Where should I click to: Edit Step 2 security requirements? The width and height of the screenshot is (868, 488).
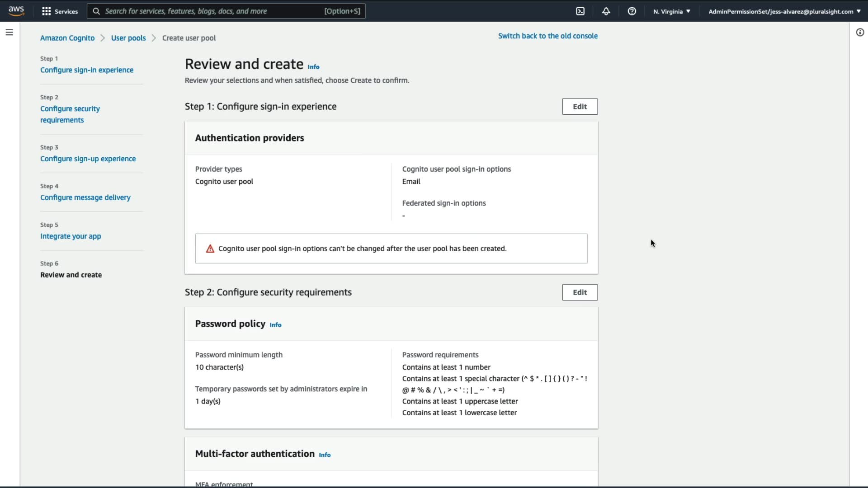click(580, 292)
